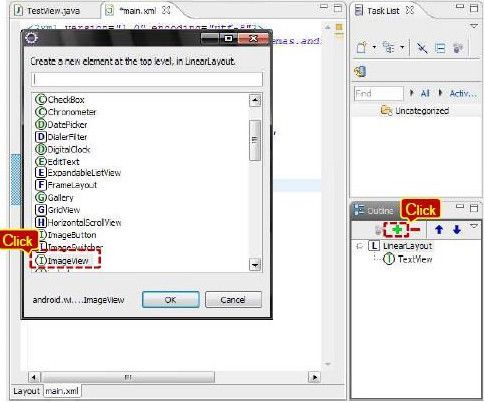Click the editor horizontal scrollbar thumb
Viewport: 484px width, 402px height.
[128, 377]
